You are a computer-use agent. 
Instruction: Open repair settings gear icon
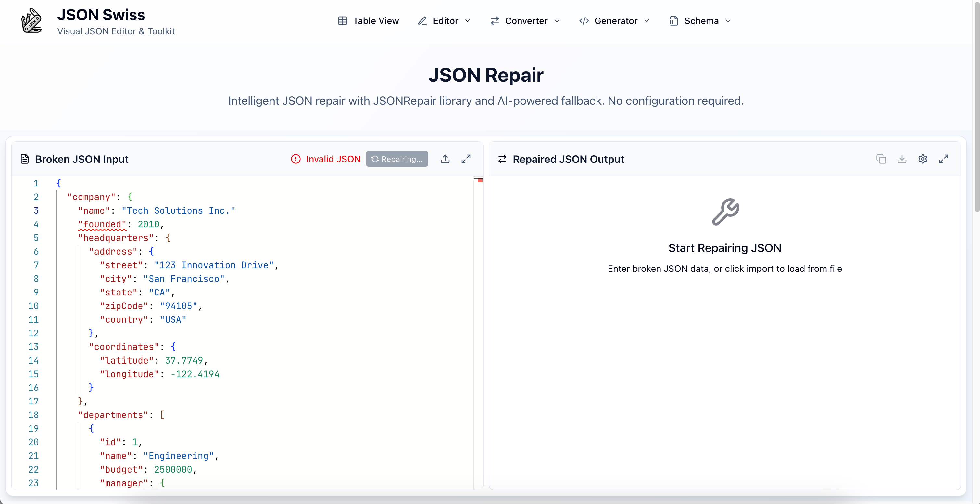tap(923, 159)
